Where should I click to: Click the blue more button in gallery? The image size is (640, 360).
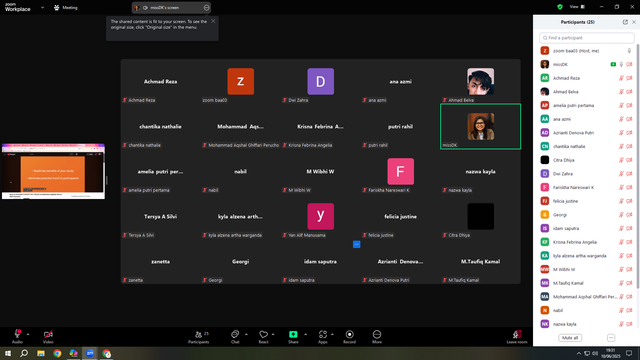pos(356,244)
